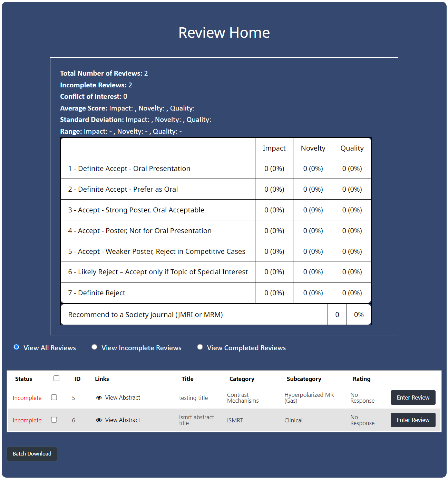Open View Abstract link for ID 5
Image resolution: width=448 pixels, height=479 pixels.
[123, 398]
